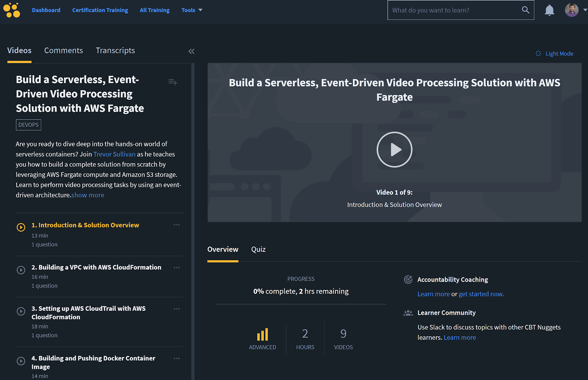Click get started now link

point(481,294)
